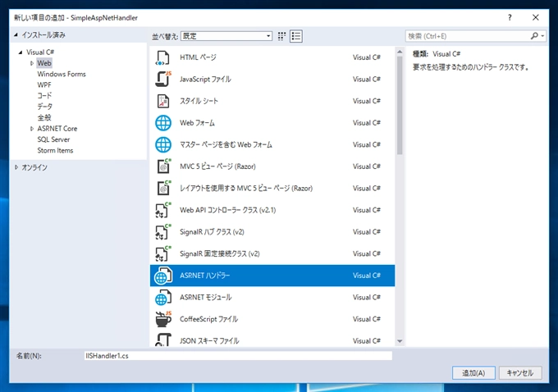This screenshot has height=392, width=558.
Task: Select the ASP.NET モジュール icon
Action: pyautogui.click(x=163, y=298)
